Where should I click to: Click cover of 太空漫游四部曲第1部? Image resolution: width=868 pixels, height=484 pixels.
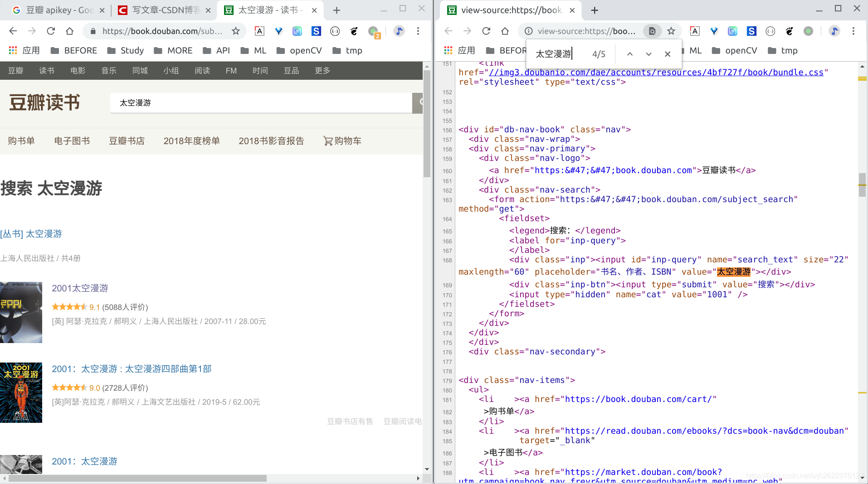21,393
